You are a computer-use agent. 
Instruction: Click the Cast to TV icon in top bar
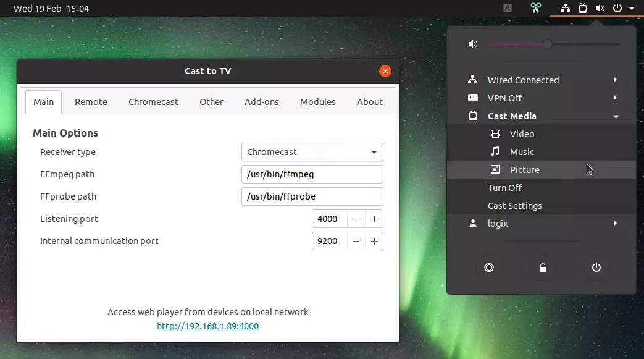click(582, 8)
